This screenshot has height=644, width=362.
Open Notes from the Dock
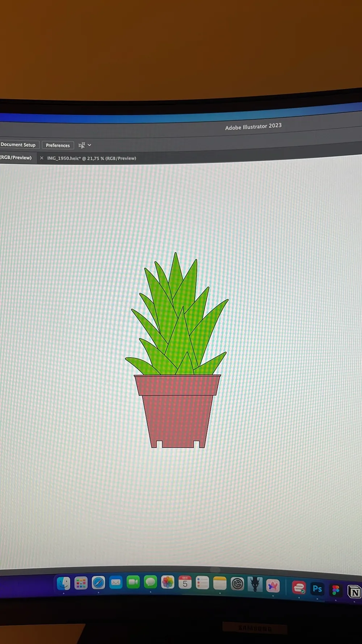click(220, 583)
